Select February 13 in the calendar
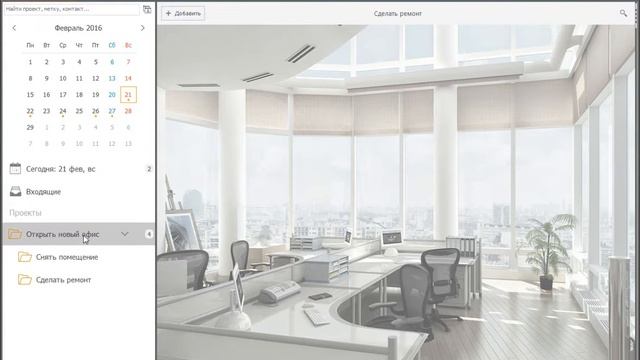 (x=112, y=78)
